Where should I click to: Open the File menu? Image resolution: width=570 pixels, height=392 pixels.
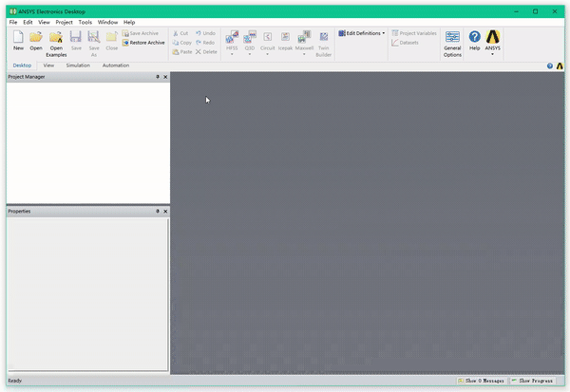click(x=13, y=22)
